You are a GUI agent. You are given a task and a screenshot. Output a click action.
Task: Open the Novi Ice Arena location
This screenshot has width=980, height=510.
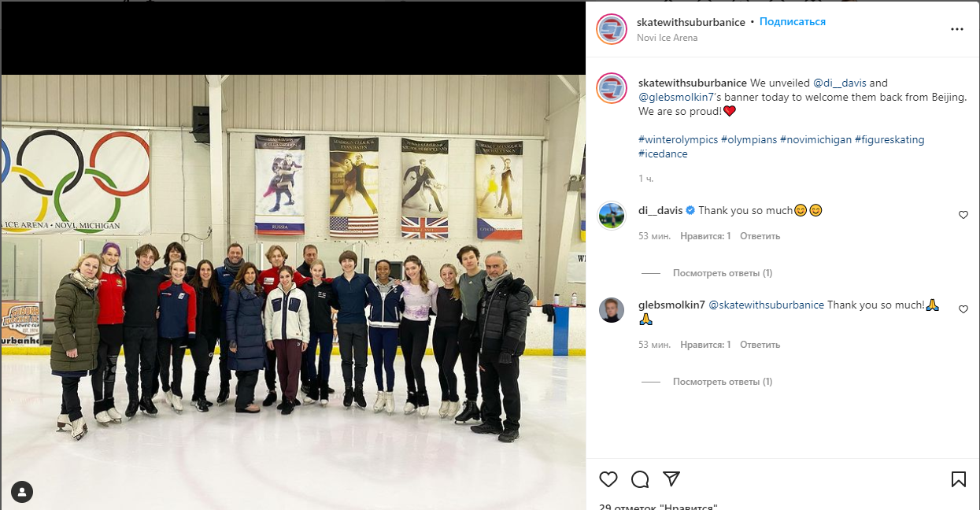(668, 38)
